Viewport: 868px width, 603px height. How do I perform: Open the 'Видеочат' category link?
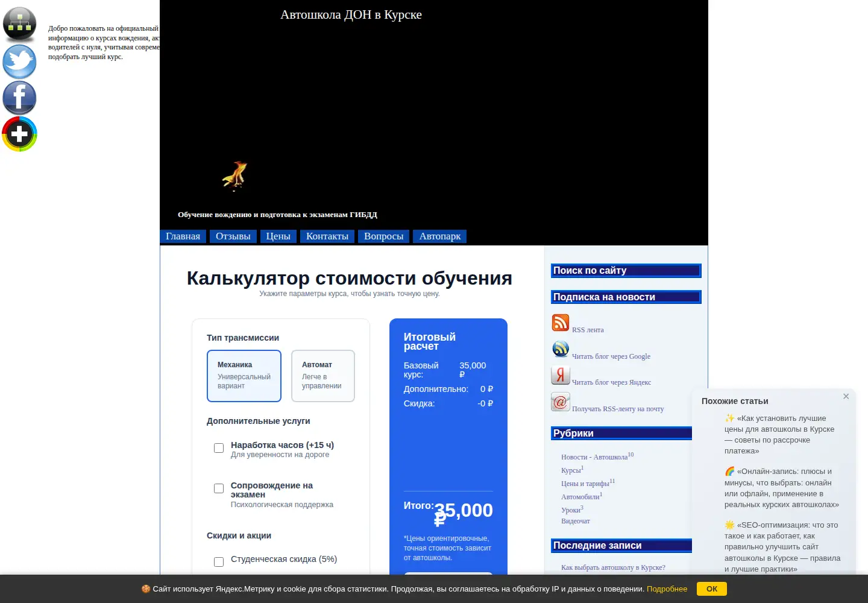[576, 521]
